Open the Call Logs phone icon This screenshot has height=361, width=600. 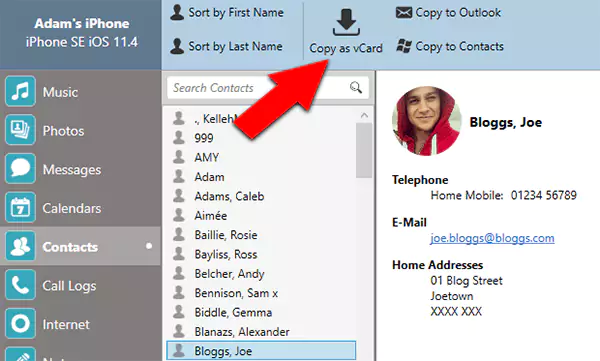pyautogui.click(x=20, y=285)
